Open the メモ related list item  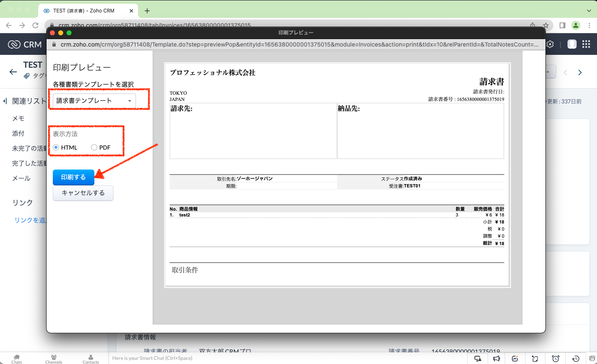pos(18,118)
